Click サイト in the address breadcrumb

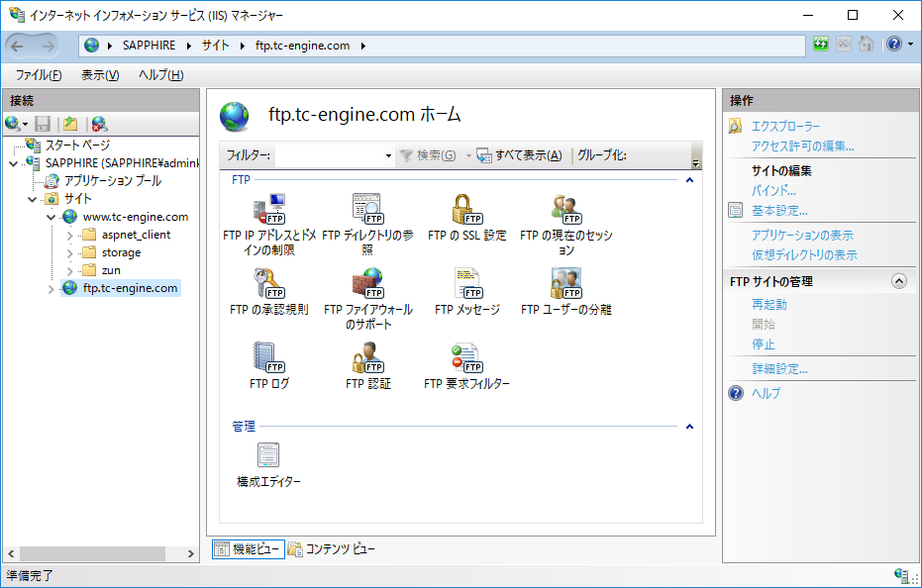point(216,46)
